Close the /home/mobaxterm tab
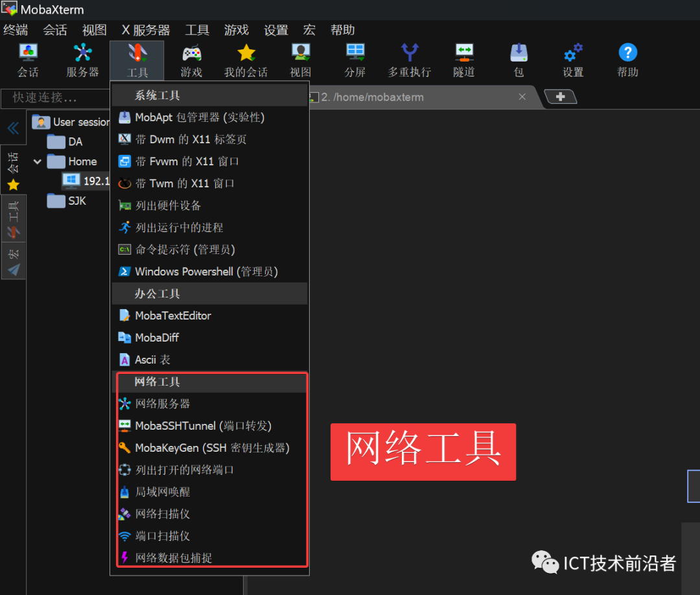The width and height of the screenshot is (700, 595). coord(522,97)
